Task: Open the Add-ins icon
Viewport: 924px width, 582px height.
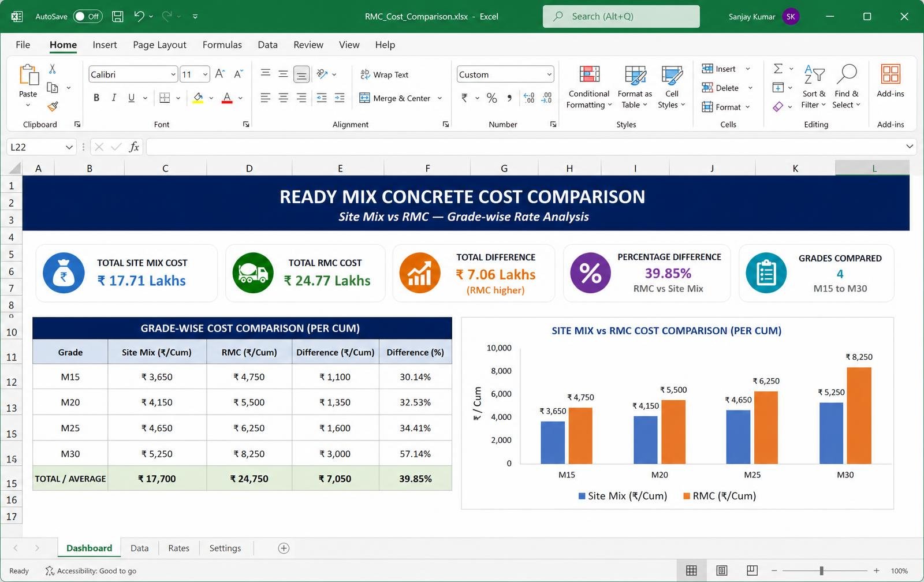Action: pyautogui.click(x=891, y=74)
